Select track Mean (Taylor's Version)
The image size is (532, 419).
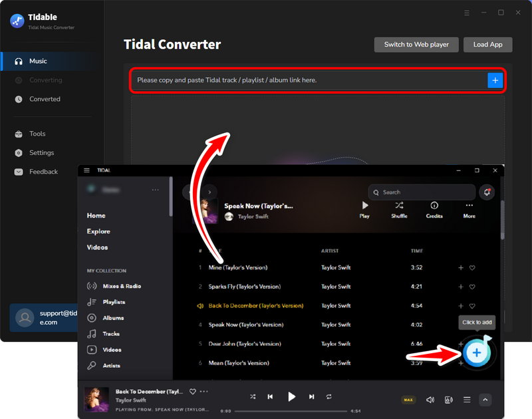point(239,363)
